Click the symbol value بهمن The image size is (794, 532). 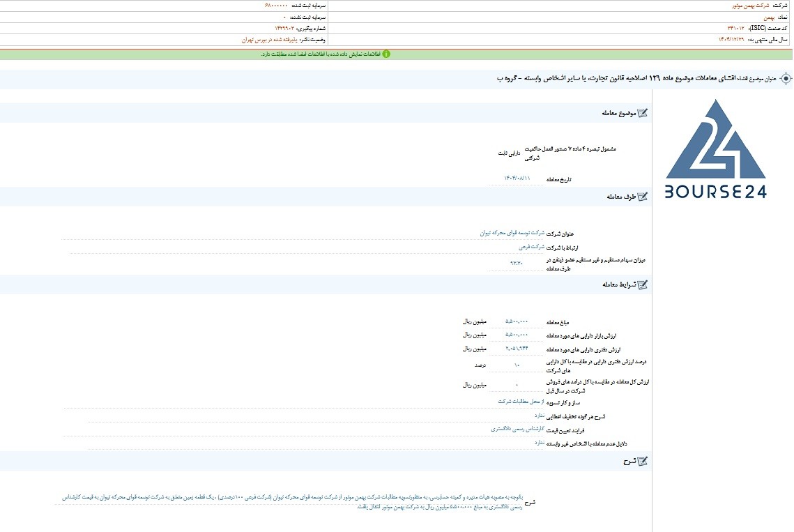pos(769,17)
